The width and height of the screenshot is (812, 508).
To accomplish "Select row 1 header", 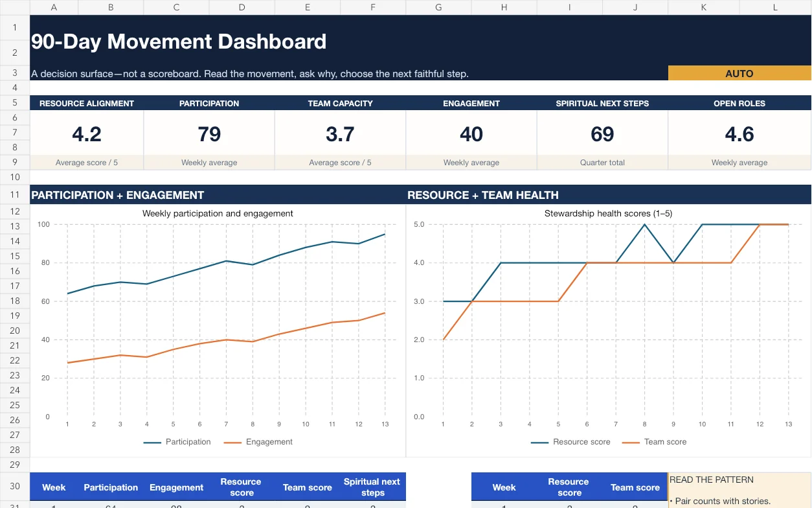I will pyautogui.click(x=15, y=28).
